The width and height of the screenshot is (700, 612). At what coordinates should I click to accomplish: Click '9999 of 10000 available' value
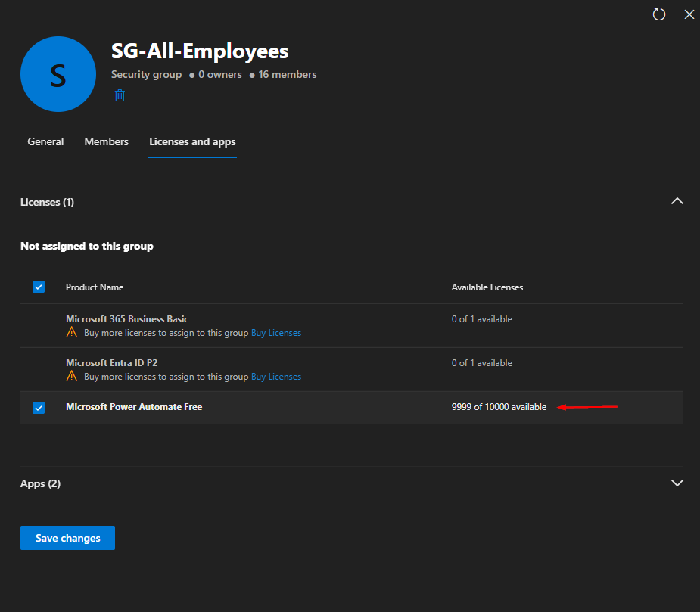[x=499, y=407]
